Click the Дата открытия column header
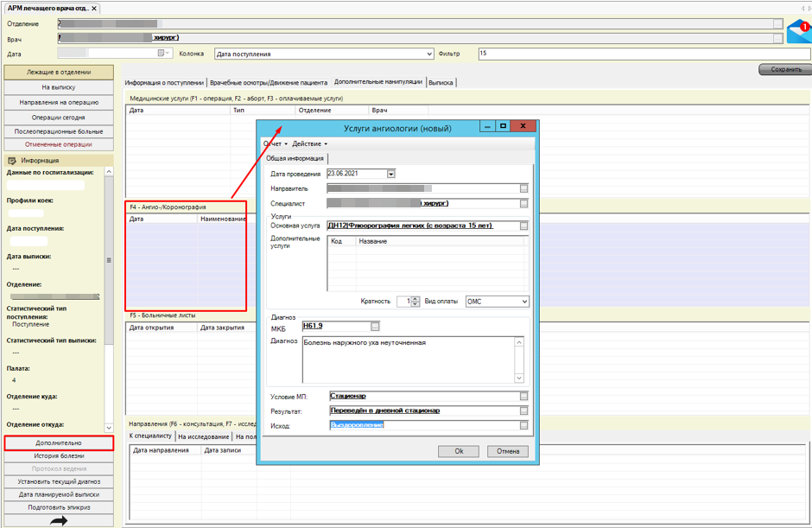 pyautogui.click(x=162, y=328)
